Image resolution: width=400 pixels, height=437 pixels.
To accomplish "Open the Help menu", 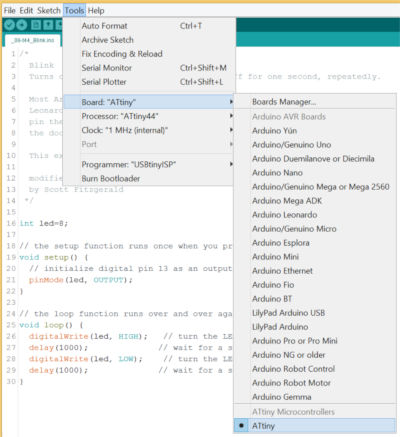I will (96, 11).
